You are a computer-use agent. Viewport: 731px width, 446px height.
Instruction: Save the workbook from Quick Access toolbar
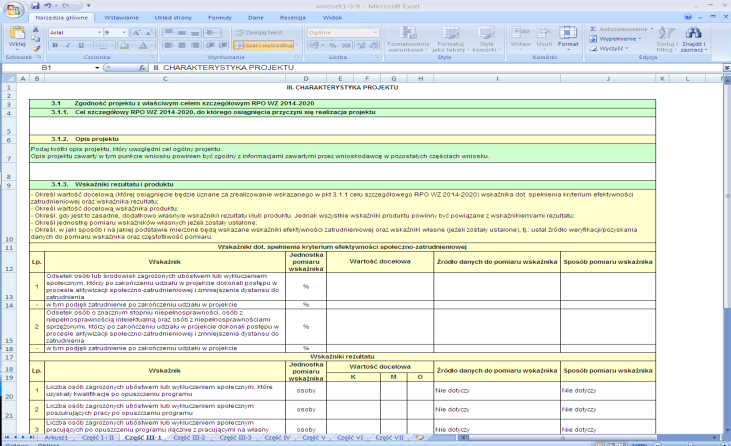tap(35, 6)
